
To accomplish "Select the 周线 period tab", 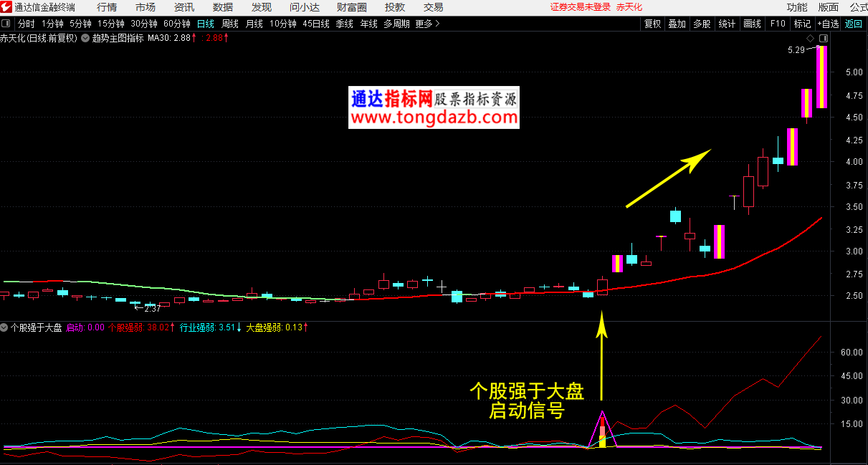I will (230, 24).
